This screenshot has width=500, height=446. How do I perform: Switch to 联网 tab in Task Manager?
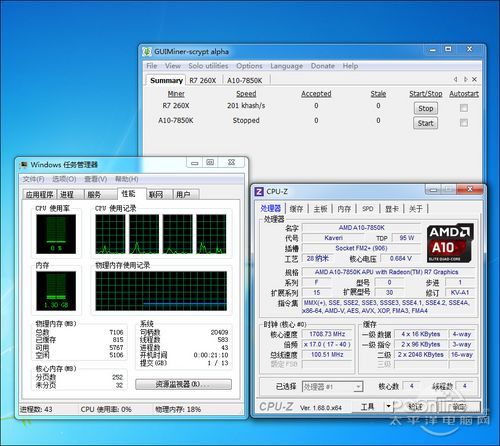click(x=159, y=194)
